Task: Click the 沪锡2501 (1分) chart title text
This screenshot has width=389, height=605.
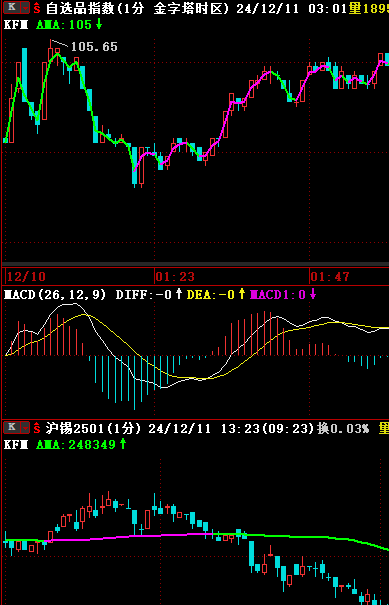Action: point(93,428)
